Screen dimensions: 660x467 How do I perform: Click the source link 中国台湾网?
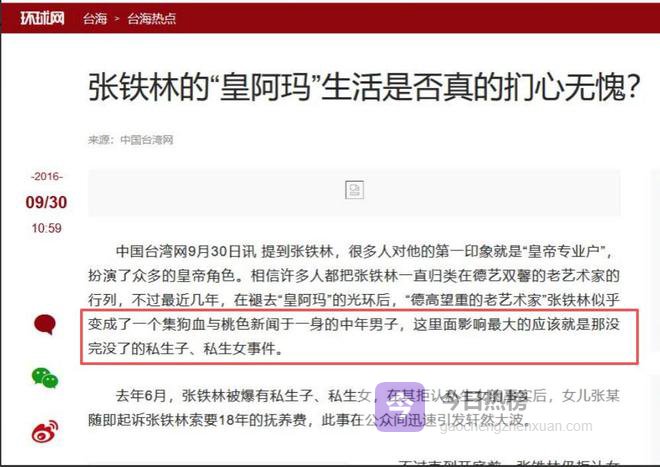coord(147,140)
